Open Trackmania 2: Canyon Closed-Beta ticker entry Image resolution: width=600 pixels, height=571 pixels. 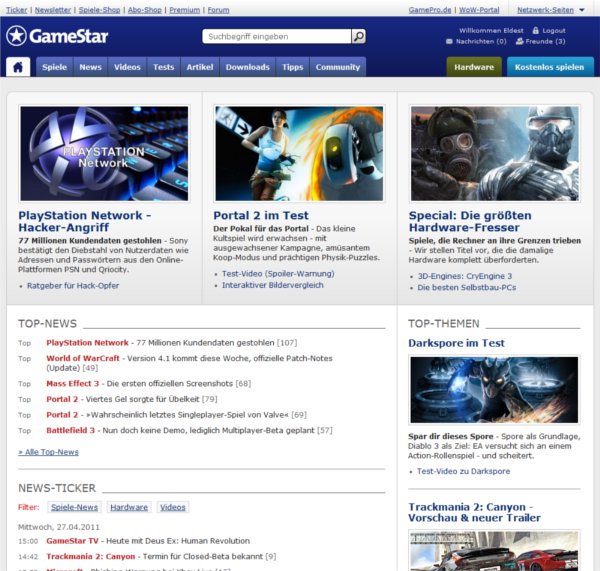tap(161, 557)
